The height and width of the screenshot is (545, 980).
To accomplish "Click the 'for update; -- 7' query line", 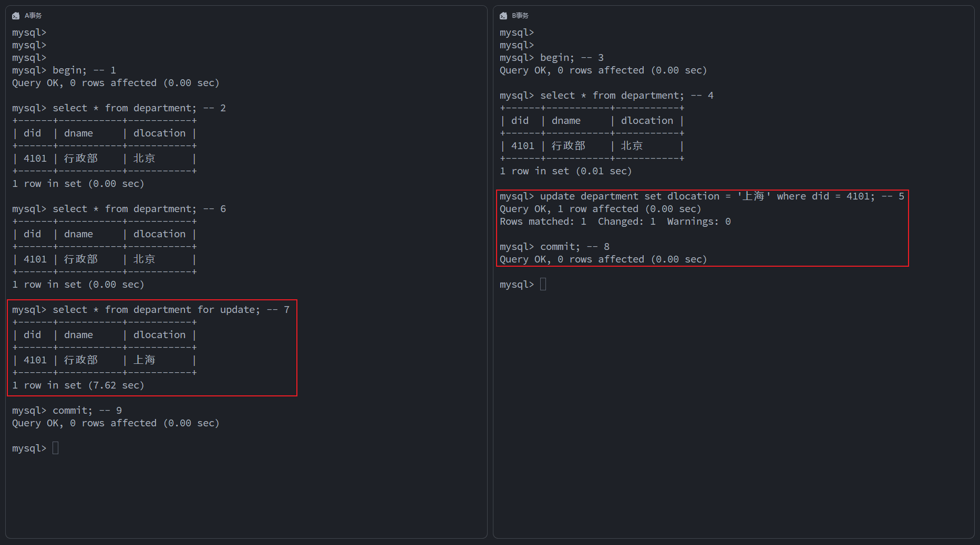I will (x=170, y=310).
